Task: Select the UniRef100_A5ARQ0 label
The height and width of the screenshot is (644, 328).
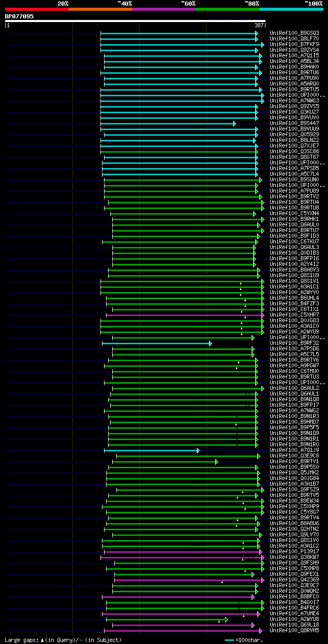Action: [294, 84]
